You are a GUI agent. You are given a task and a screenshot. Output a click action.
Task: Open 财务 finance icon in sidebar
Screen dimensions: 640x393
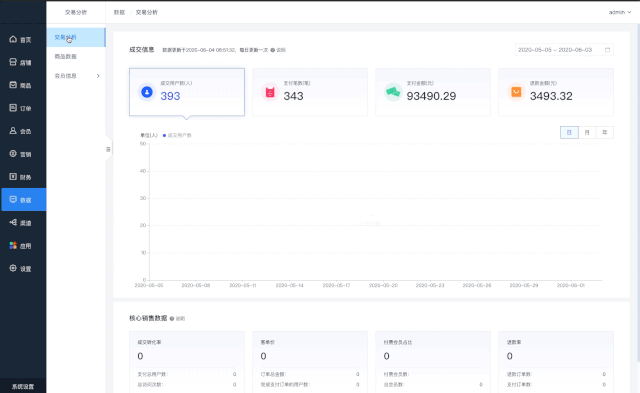(x=13, y=177)
